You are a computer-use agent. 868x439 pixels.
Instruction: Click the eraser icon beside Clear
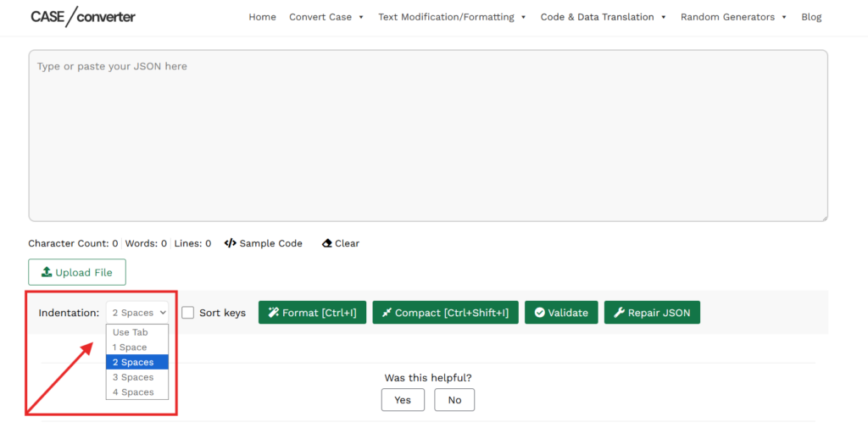(326, 243)
